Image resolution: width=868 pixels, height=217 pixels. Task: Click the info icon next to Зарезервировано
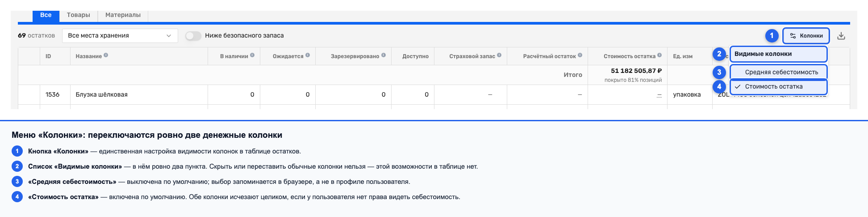click(x=384, y=55)
